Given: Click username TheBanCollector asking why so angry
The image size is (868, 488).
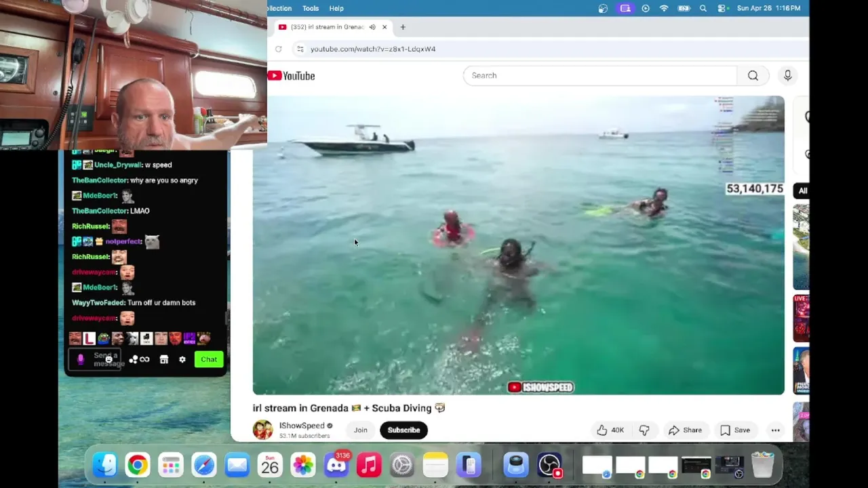Looking at the screenshot, I should point(100,180).
